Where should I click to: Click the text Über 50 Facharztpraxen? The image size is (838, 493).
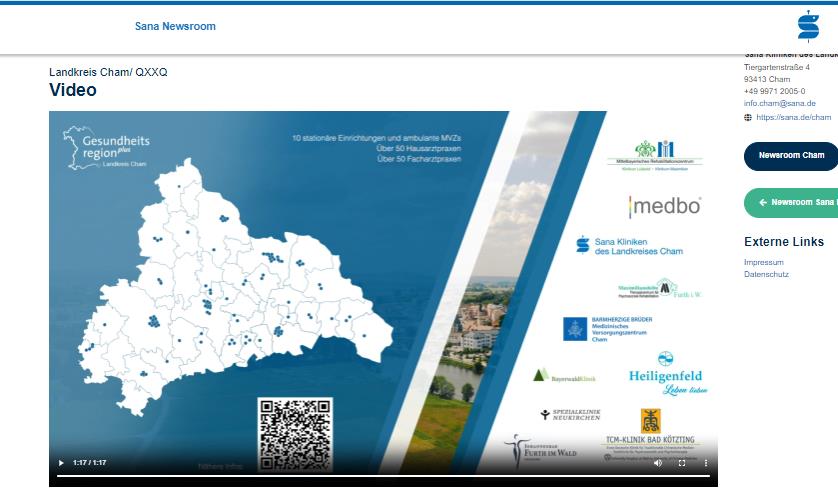coord(418,159)
